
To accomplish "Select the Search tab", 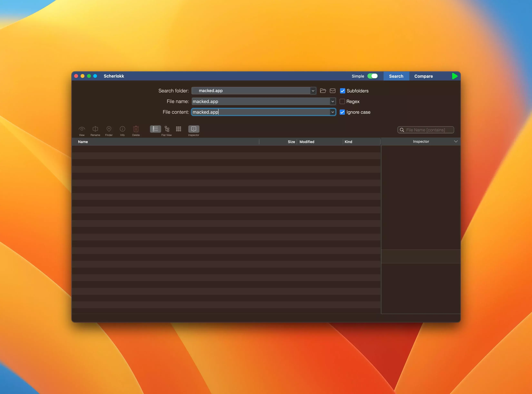I will click(x=396, y=76).
